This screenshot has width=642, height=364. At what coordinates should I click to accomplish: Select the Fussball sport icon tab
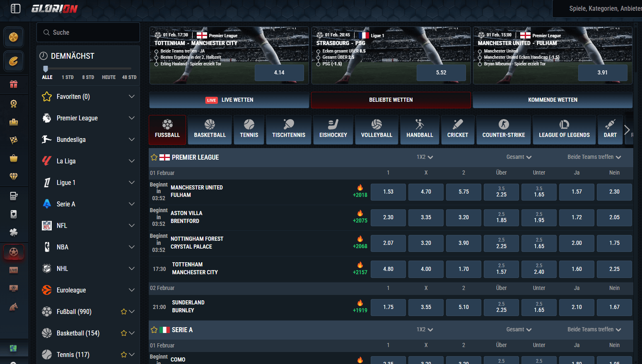(x=167, y=129)
